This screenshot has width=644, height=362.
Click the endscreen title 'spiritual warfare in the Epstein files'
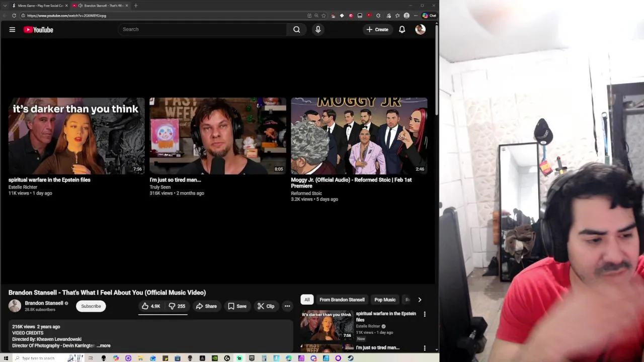(49, 179)
